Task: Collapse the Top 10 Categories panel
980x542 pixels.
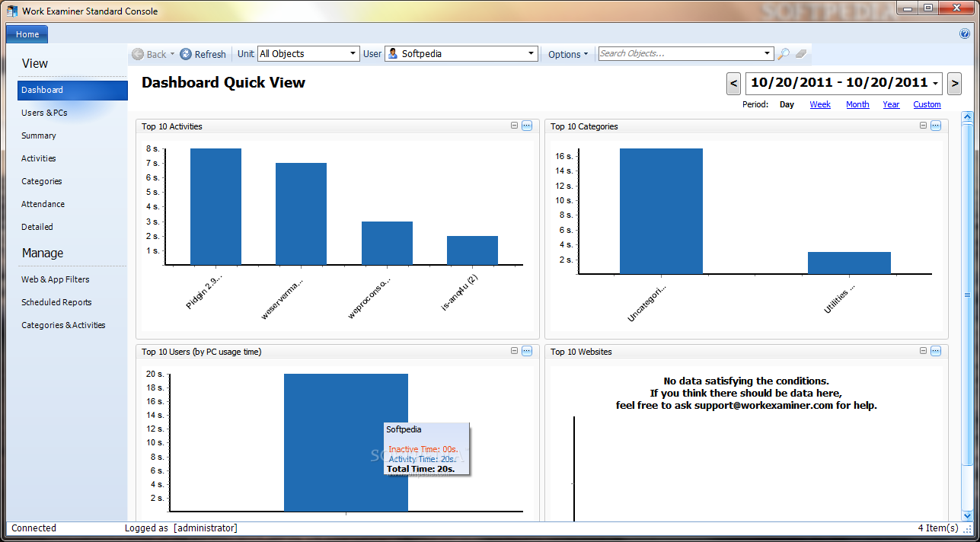Action: point(923,126)
